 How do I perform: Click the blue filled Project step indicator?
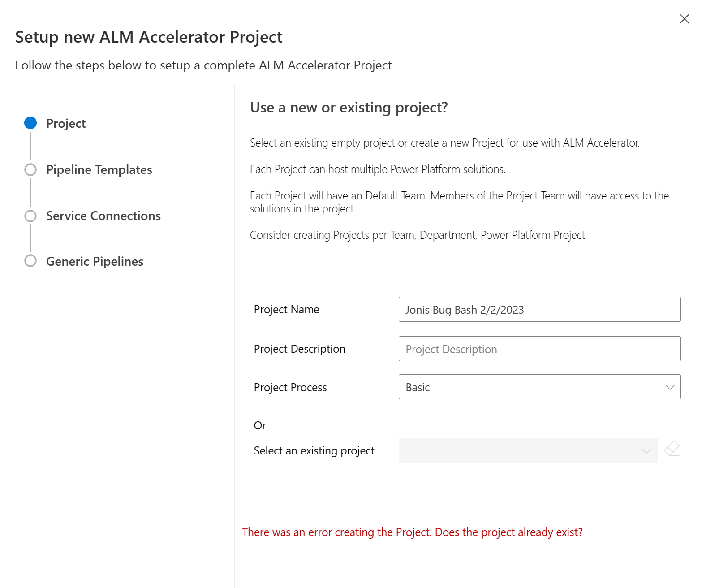pos(30,122)
